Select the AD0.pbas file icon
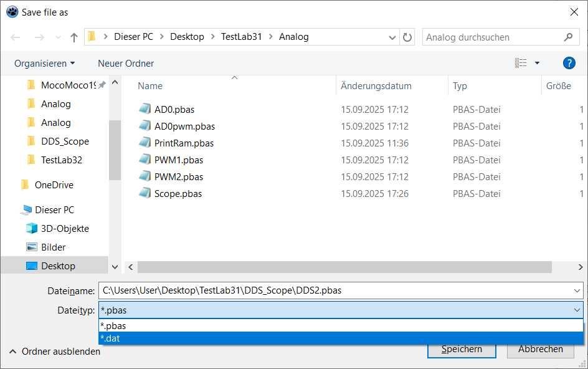Viewport: 588px width, 369px height. pyautogui.click(x=145, y=109)
